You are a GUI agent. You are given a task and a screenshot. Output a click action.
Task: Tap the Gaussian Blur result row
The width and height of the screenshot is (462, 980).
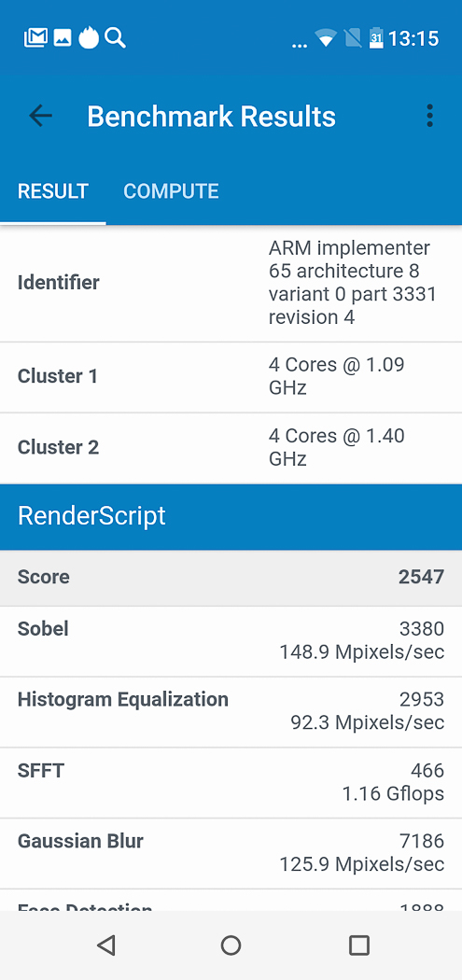231,853
